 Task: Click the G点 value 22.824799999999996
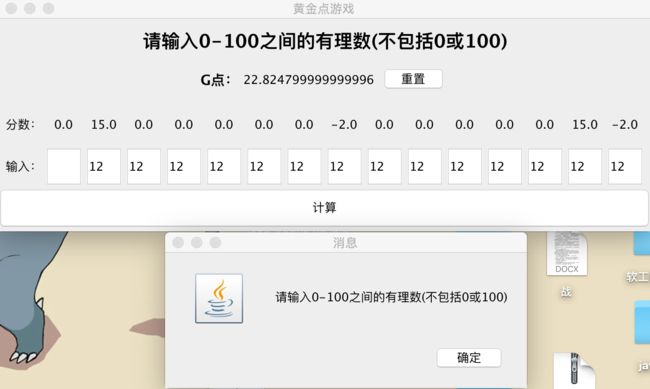(308, 80)
